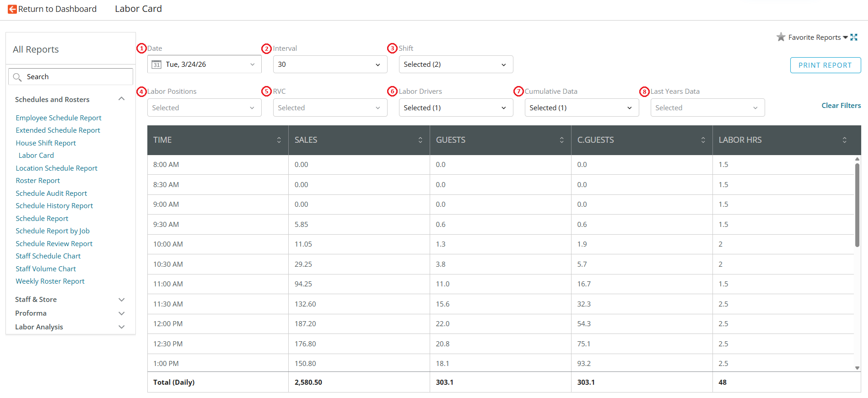Open Schedule History Report
Screen dimensions: 868x398
(54, 206)
